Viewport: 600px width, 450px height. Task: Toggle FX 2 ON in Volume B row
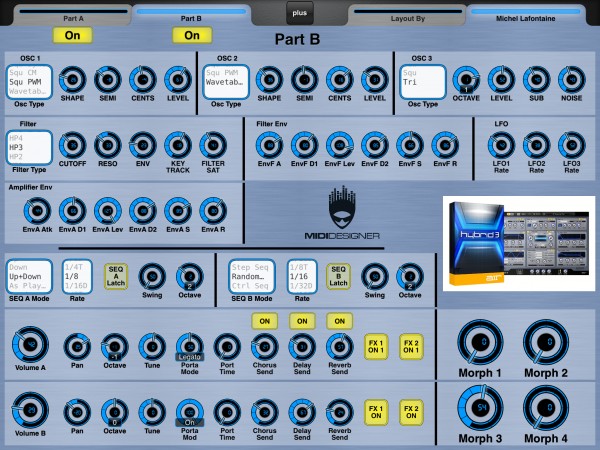pyautogui.click(x=411, y=412)
